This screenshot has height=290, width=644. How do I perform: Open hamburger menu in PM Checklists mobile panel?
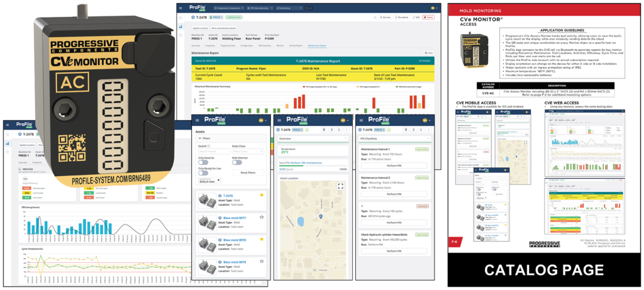(362, 120)
